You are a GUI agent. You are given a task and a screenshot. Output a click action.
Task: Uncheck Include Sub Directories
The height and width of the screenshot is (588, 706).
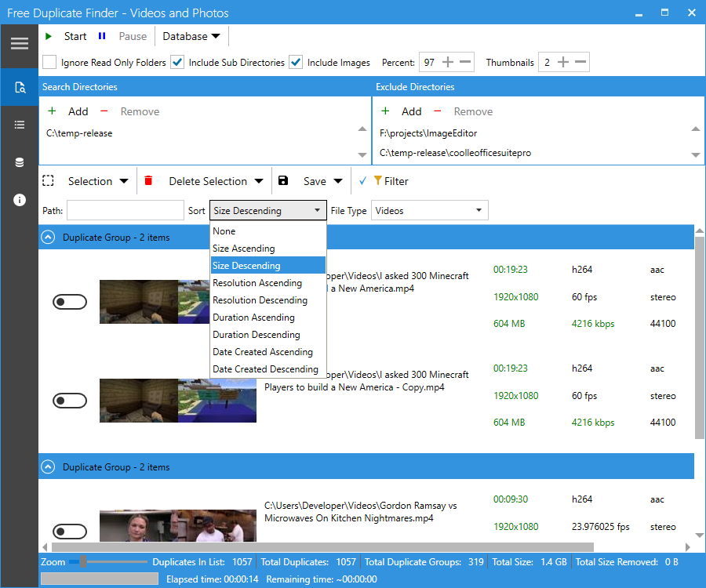point(177,63)
